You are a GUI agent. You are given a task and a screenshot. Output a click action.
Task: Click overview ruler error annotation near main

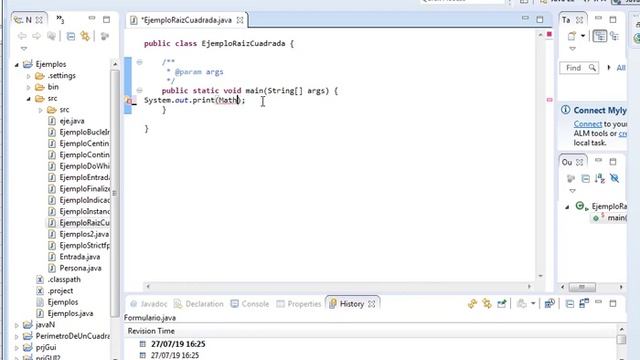tap(549, 100)
